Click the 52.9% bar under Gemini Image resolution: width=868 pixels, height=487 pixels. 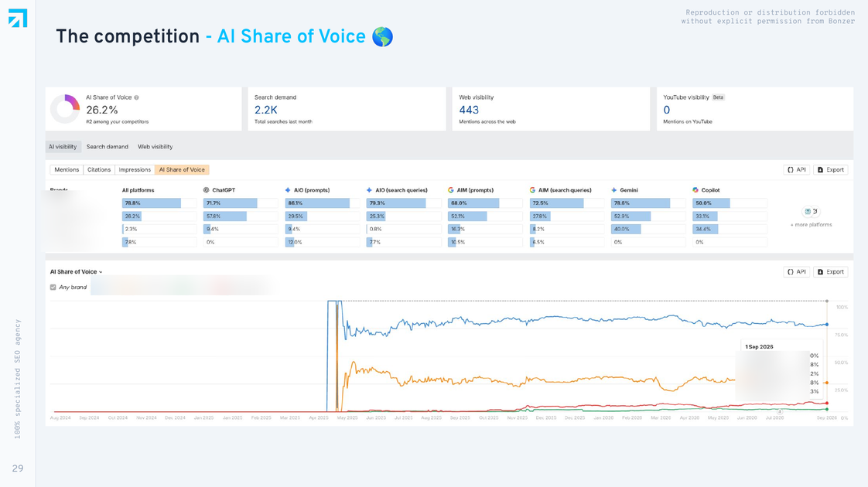coord(631,216)
